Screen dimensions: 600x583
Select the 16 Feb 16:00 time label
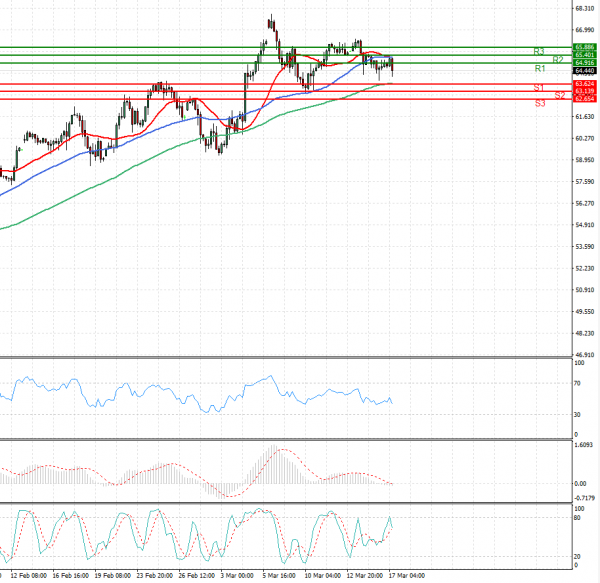(x=70, y=575)
